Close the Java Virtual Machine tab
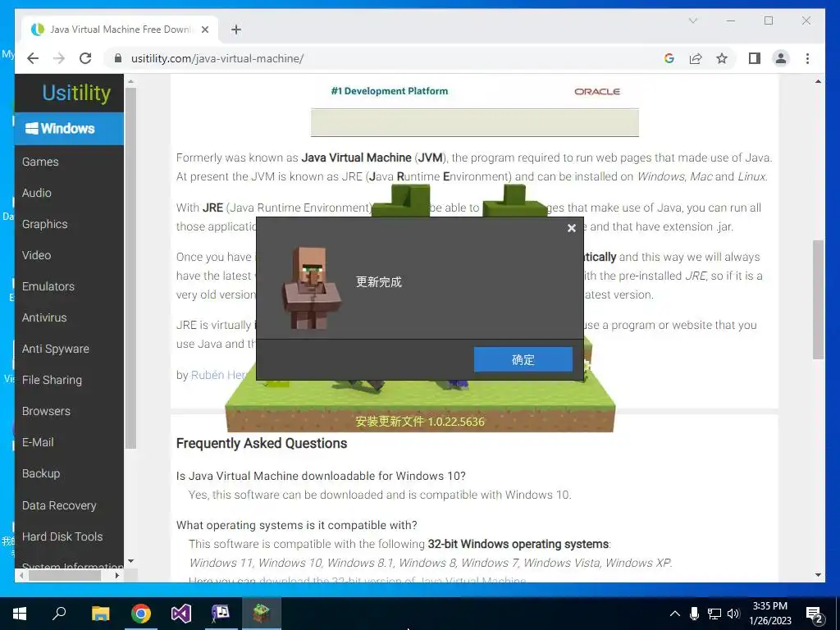Viewport: 840px width, 630px height. tap(204, 30)
